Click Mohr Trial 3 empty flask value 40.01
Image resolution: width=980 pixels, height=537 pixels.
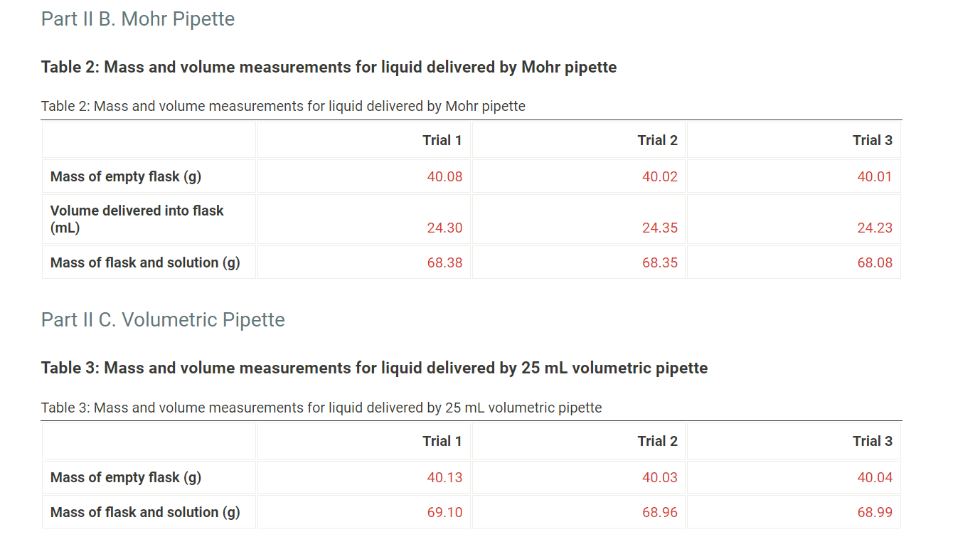875,176
